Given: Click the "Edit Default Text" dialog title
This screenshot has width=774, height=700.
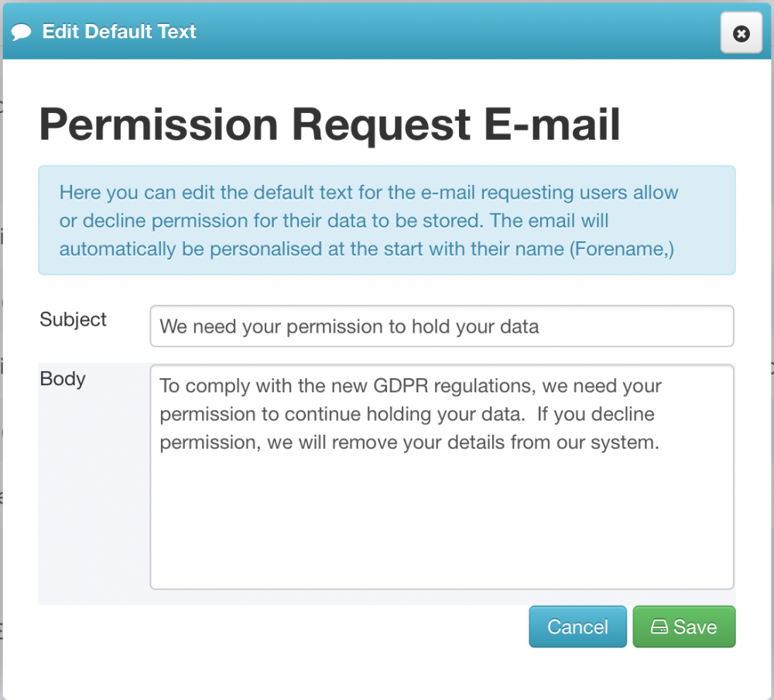Looking at the screenshot, I should [x=119, y=32].
